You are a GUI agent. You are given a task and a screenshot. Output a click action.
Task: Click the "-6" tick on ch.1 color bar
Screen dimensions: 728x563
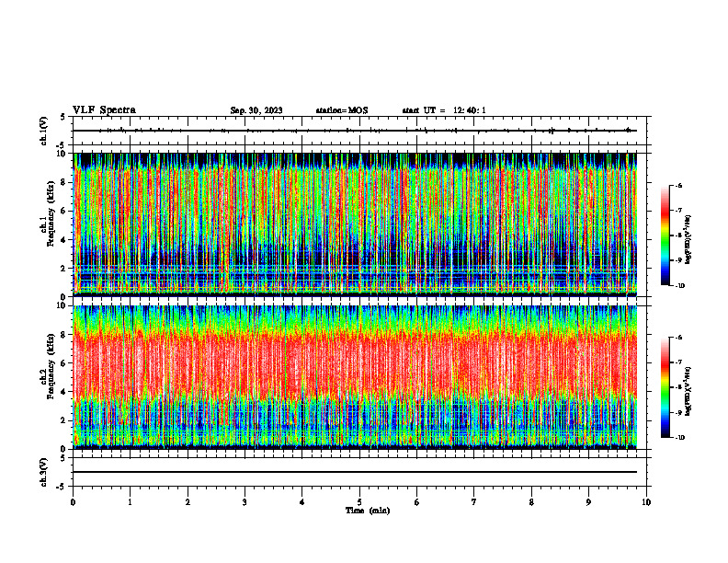click(678, 185)
